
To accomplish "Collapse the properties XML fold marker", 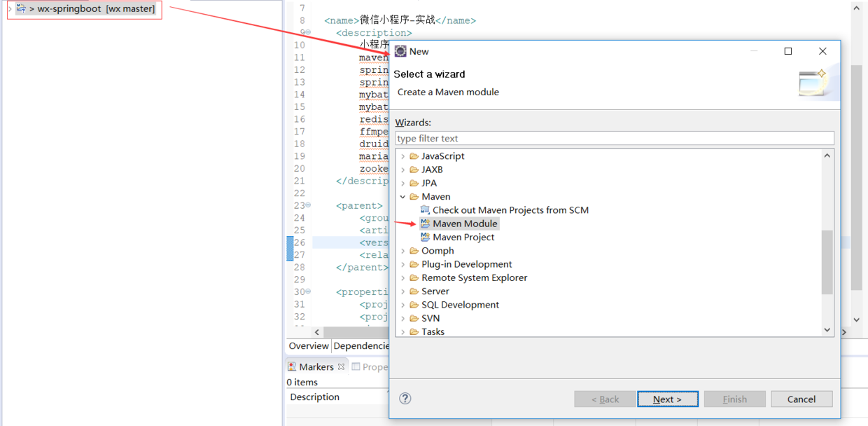I will tap(308, 292).
